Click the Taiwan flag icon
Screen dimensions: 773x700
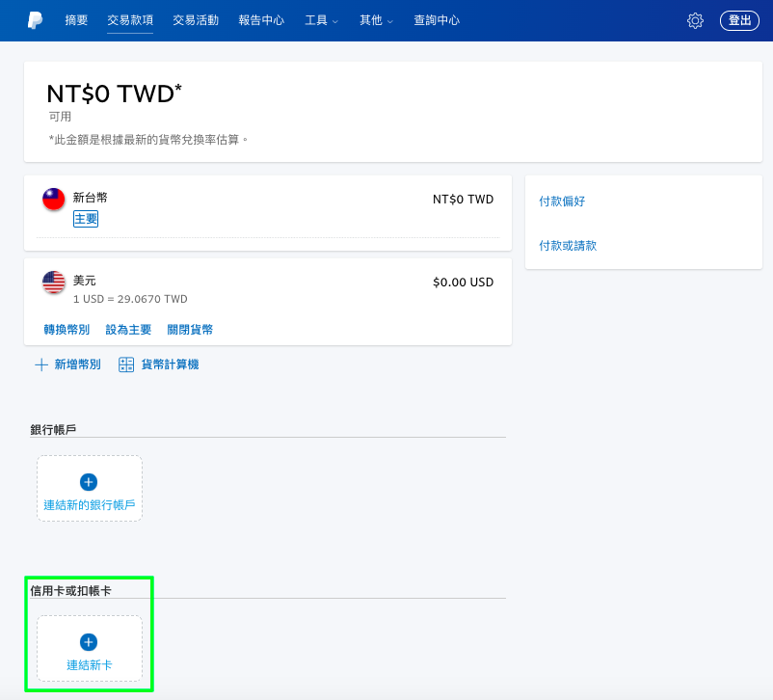[54, 200]
